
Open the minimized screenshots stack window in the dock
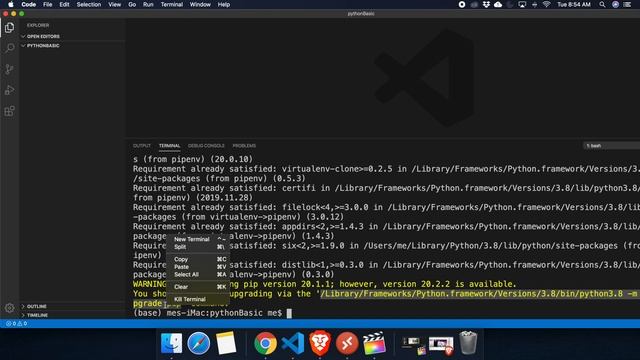pos(413,345)
